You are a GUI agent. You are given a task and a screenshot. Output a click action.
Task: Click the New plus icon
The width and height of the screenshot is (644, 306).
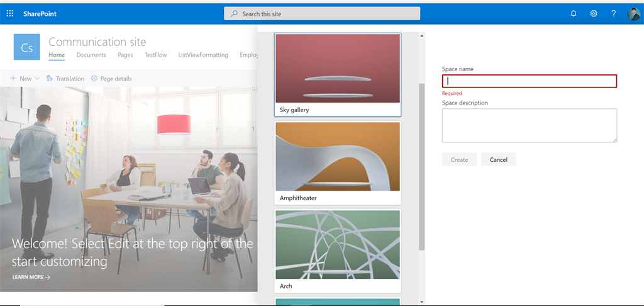click(x=13, y=78)
